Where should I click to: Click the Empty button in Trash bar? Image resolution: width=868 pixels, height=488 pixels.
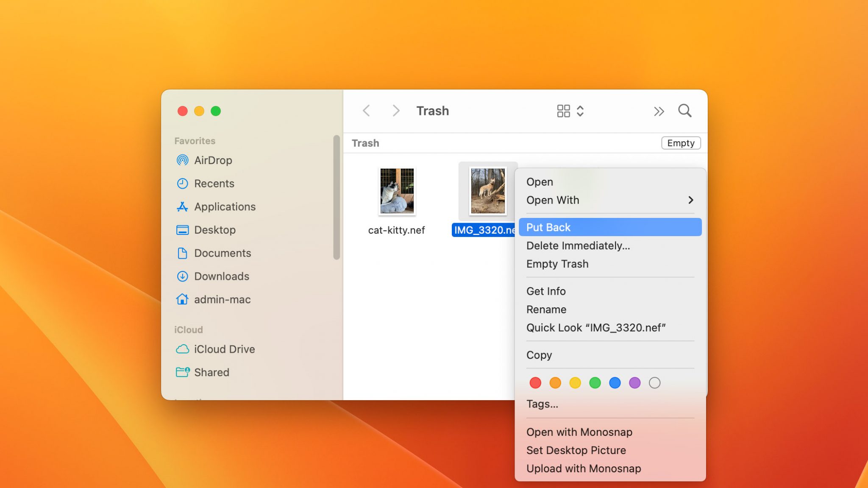coord(680,143)
